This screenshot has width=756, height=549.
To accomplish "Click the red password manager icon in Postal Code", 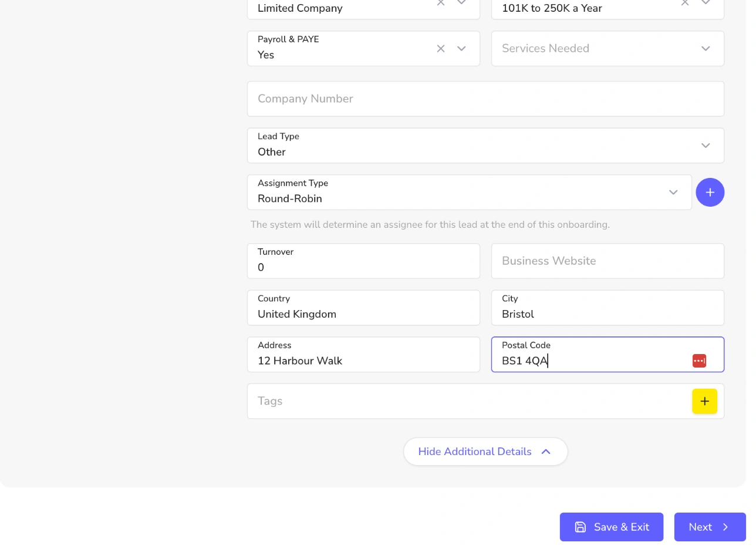I will (699, 361).
